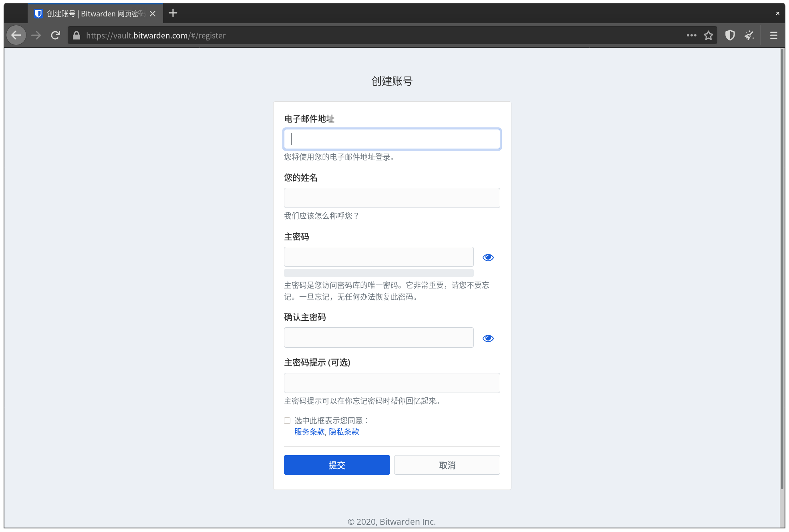The width and height of the screenshot is (789, 532).
Task: Check the agree-to-terms checkbox
Action: pyautogui.click(x=287, y=421)
